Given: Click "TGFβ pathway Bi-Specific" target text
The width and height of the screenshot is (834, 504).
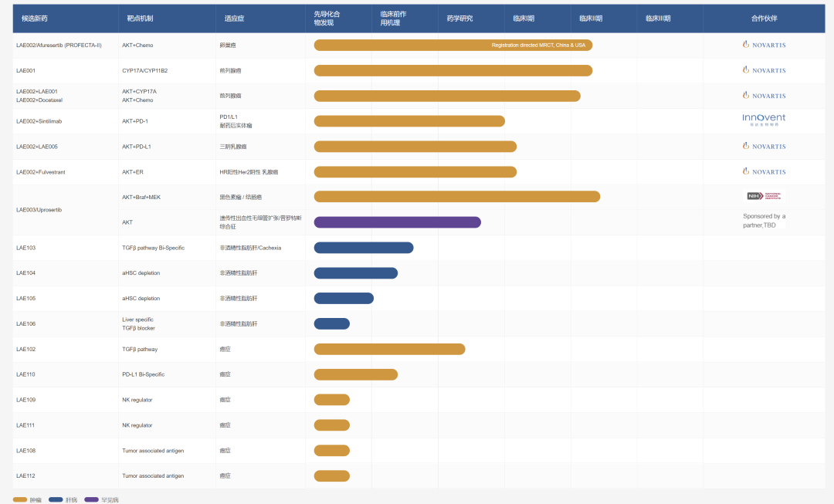Looking at the screenshot, I should (x=153, y=248).
